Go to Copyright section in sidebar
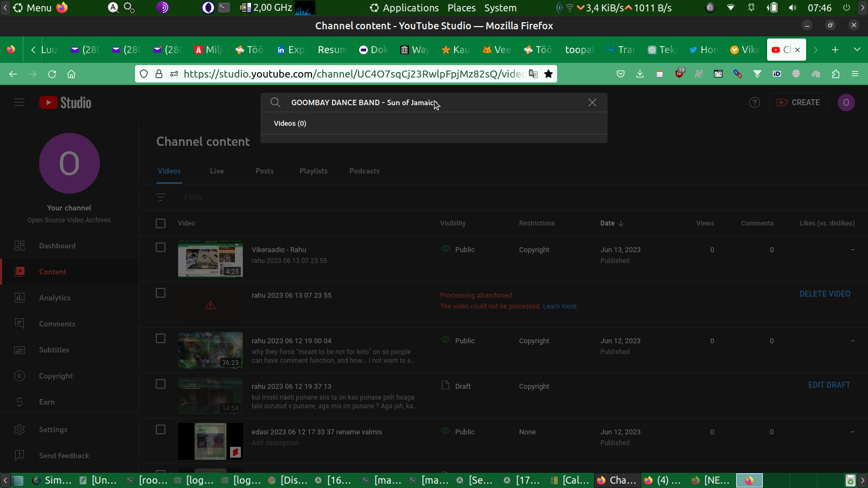The height and width of the screenshot is (488, 868). pos(55,376)
